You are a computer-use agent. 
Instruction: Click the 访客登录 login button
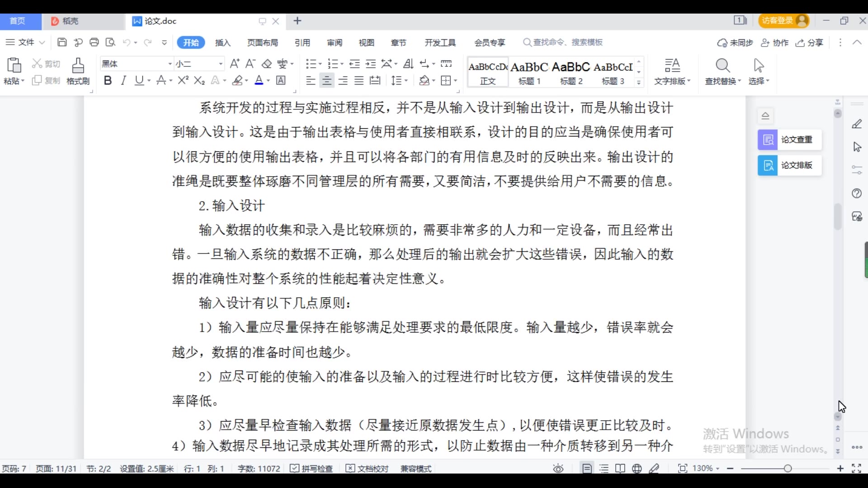click(783, 21)
